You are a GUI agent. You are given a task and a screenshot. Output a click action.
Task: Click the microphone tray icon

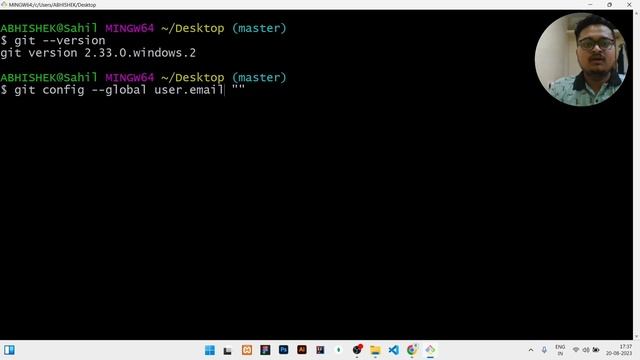[544, 350]
